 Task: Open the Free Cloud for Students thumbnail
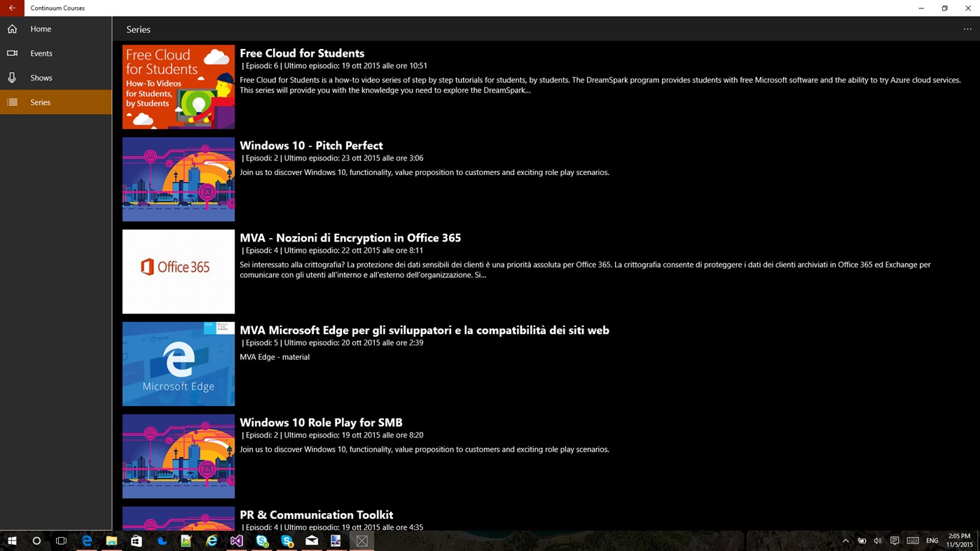pos(179,87)
